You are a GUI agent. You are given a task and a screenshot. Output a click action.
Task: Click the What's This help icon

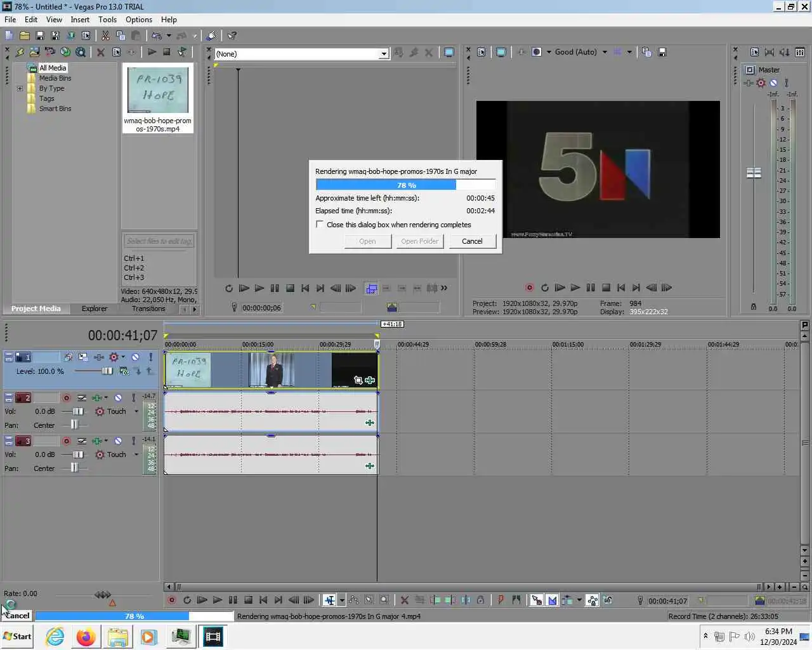(232, 36)
